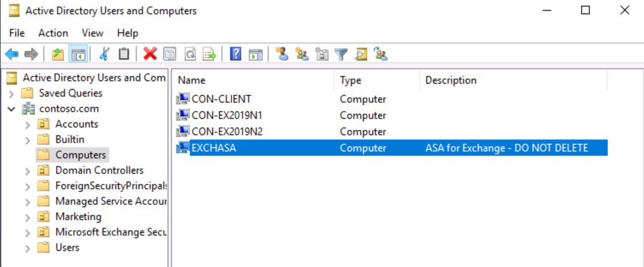Select contoso.com domain in the tree
Viewport: 644px width, 267px height.
[69, 109]
